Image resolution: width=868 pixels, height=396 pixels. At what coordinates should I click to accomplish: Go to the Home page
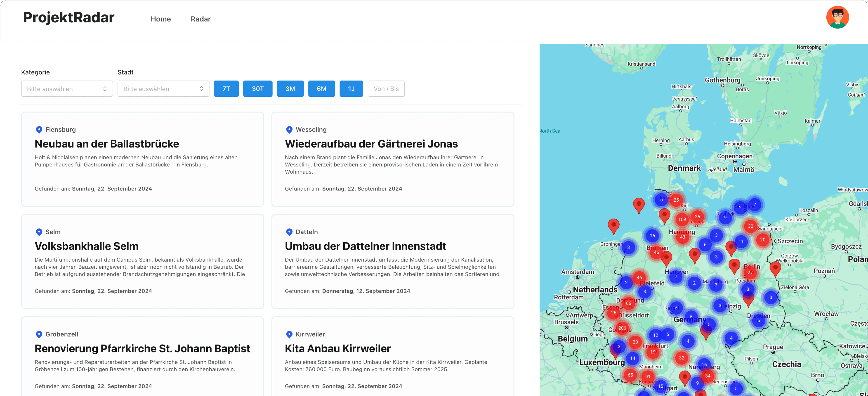click(161, 19)
